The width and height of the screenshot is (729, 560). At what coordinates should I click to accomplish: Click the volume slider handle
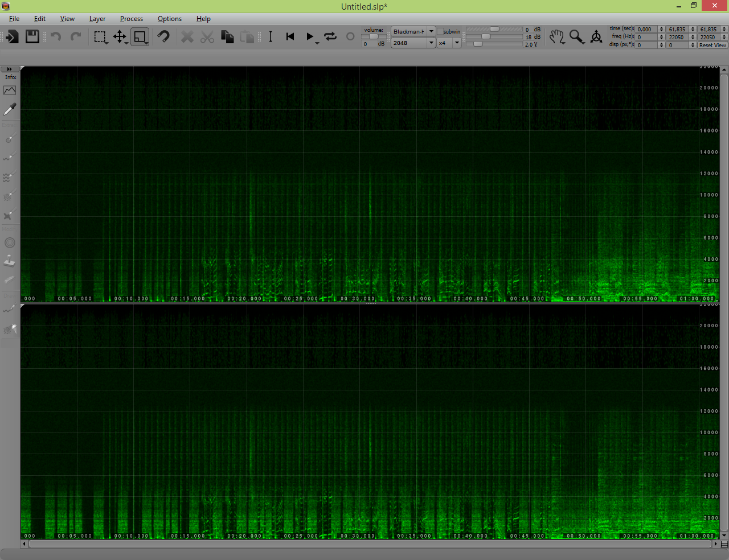click(374, 36)
